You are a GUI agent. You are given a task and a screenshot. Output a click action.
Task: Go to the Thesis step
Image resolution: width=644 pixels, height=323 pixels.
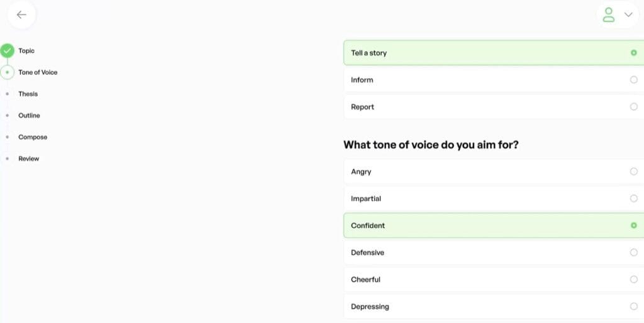28,94
